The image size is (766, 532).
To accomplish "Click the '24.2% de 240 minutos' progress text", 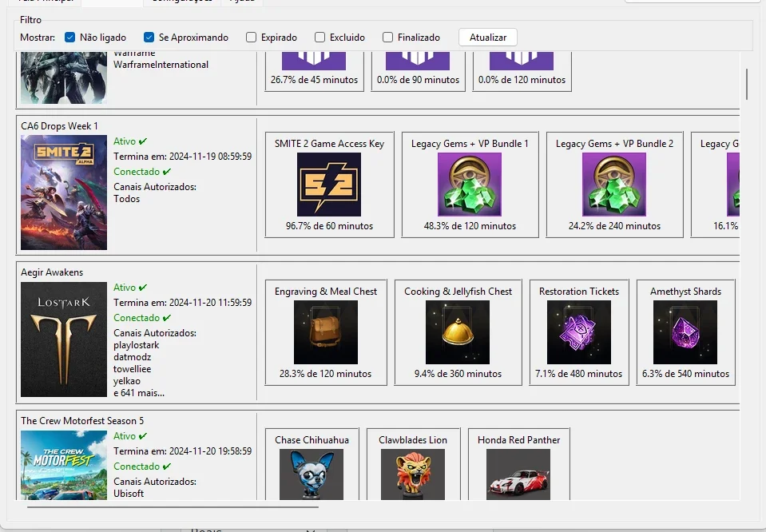I will coord(614,226).
